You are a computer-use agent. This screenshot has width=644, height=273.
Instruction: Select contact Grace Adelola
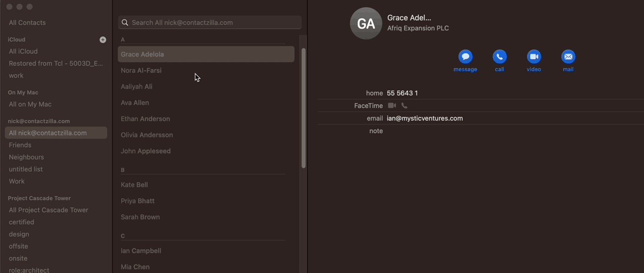(x=206, y=54)
